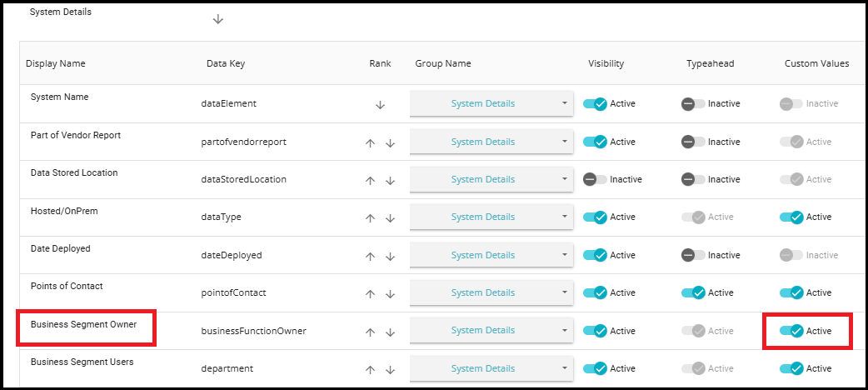The width and height of the screenshot is (868, 390).
Task: Click the down arrow beside System Details heading
Action: coord(218,19)
